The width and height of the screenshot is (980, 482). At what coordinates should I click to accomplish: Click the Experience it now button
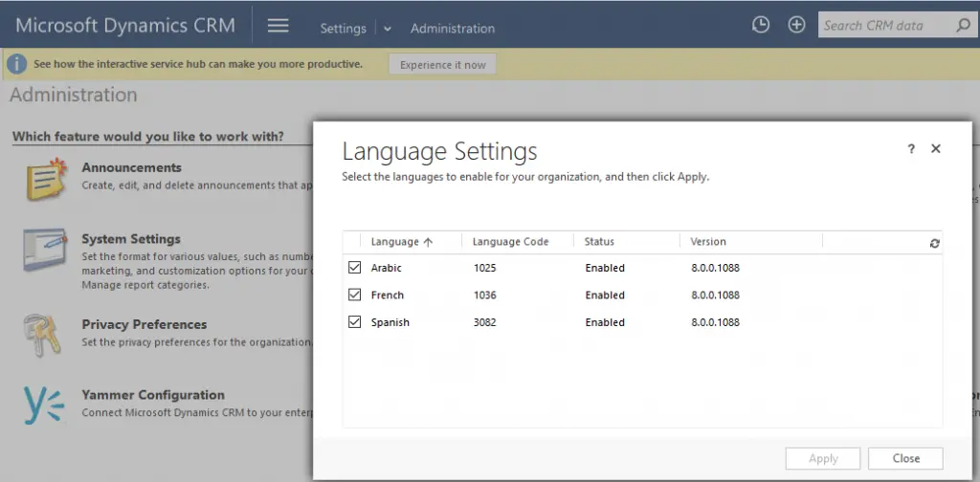(442, 64)
